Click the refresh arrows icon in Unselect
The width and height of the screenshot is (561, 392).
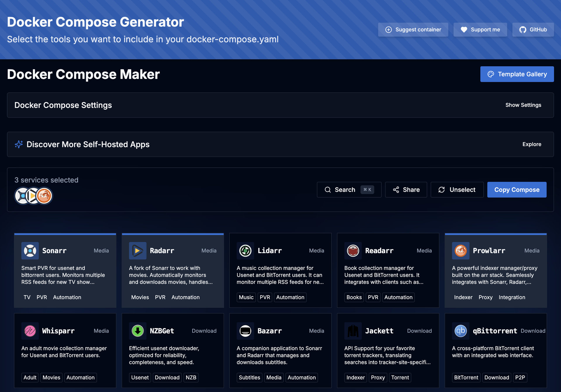pyautogui.click(x=441, y=190)
